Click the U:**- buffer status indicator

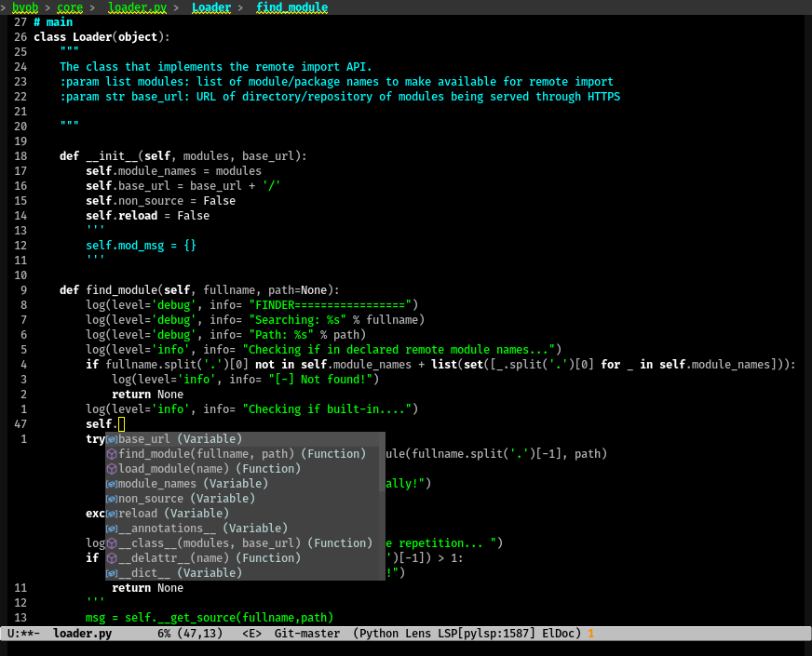tap(23, 634)
